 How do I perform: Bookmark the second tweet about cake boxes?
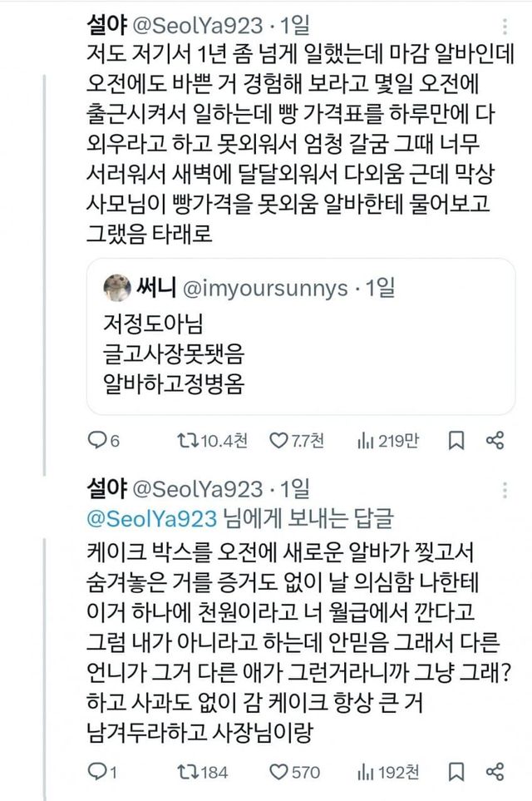[x=456, y=772]
